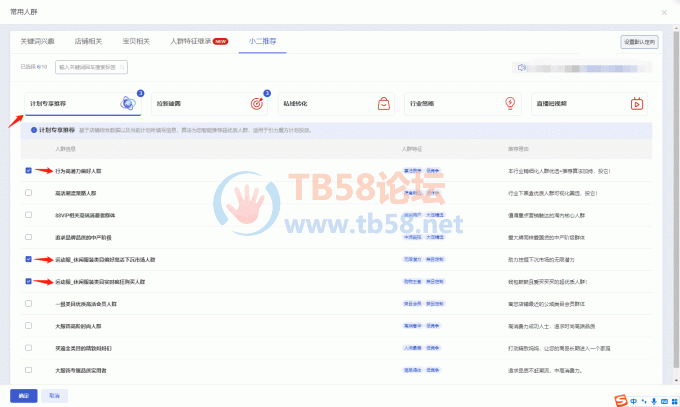Screen dimensions: 680x407
Task: Click the scrollbar up arrow
Action: pyautogui.click(x=676, y=29)
